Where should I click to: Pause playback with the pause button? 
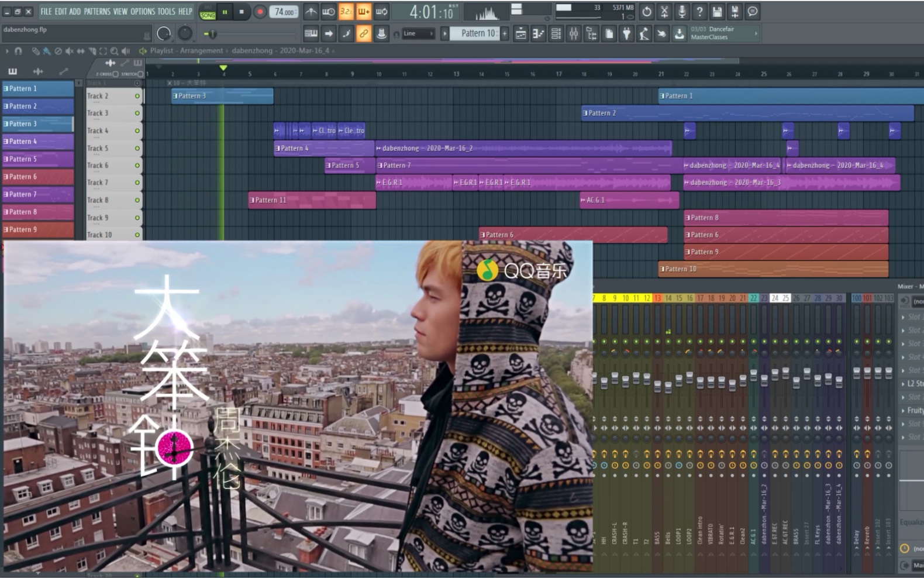(x=225, y=12)
